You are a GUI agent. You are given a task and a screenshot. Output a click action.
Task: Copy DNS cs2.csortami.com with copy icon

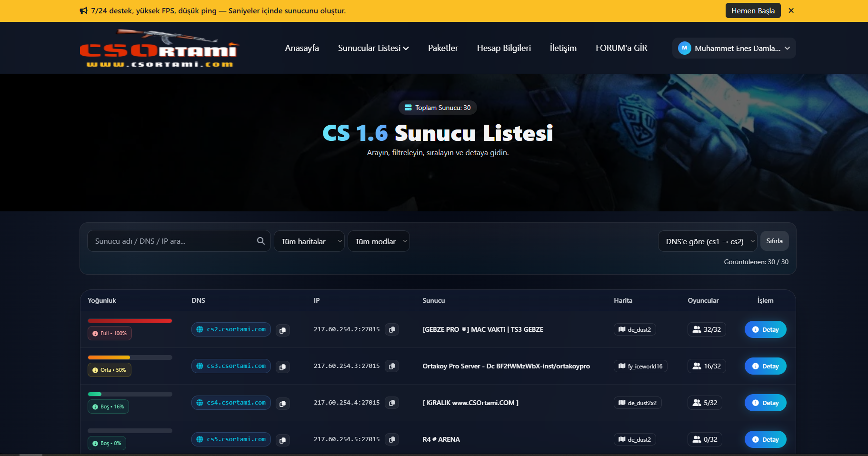pos(282,330)
